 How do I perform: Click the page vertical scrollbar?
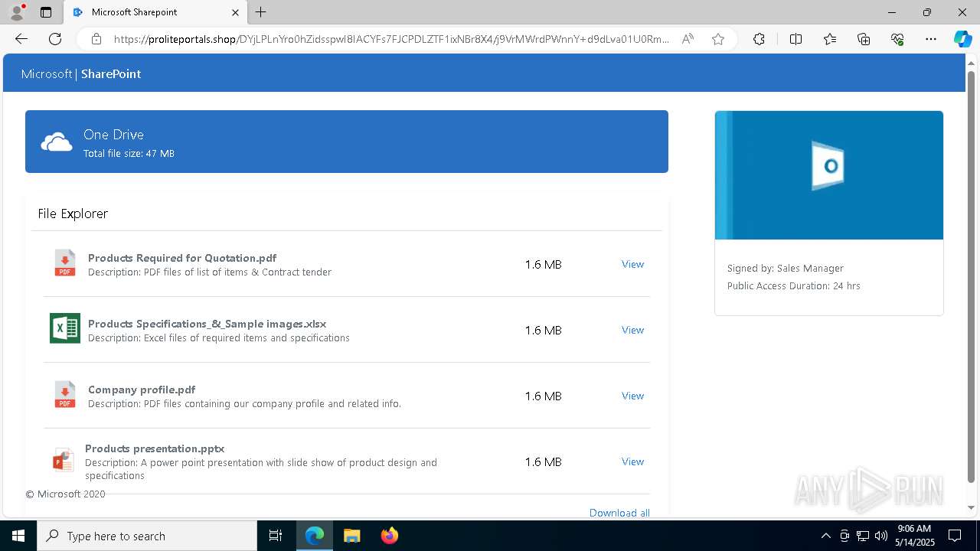[x=972, y=277]
